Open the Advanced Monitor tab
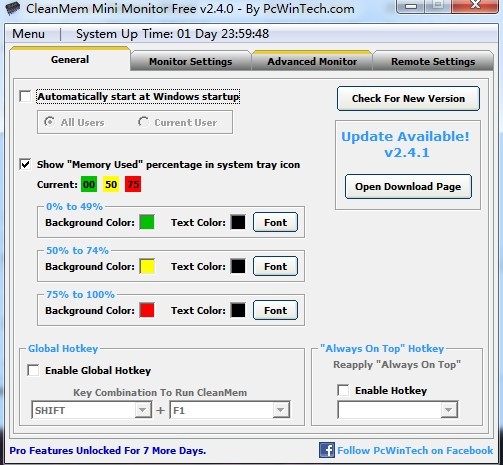The image size is (503, 465). click(x=312, y=61)
